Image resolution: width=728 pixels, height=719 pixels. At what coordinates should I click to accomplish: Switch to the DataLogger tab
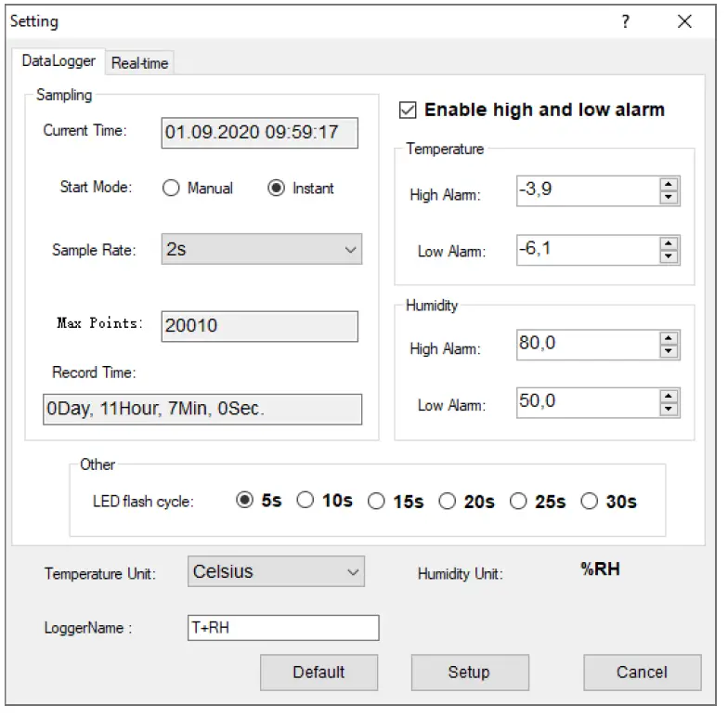[x=58, y=61]
